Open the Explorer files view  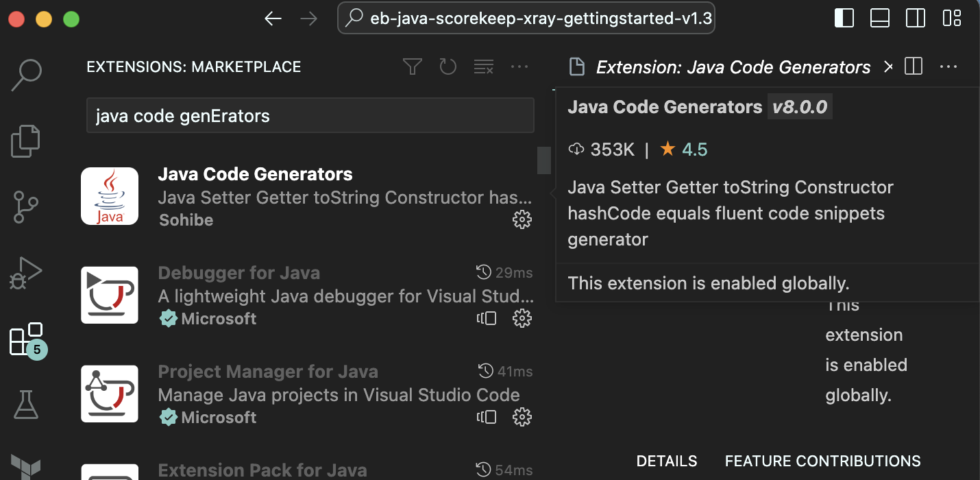point(26,141)
